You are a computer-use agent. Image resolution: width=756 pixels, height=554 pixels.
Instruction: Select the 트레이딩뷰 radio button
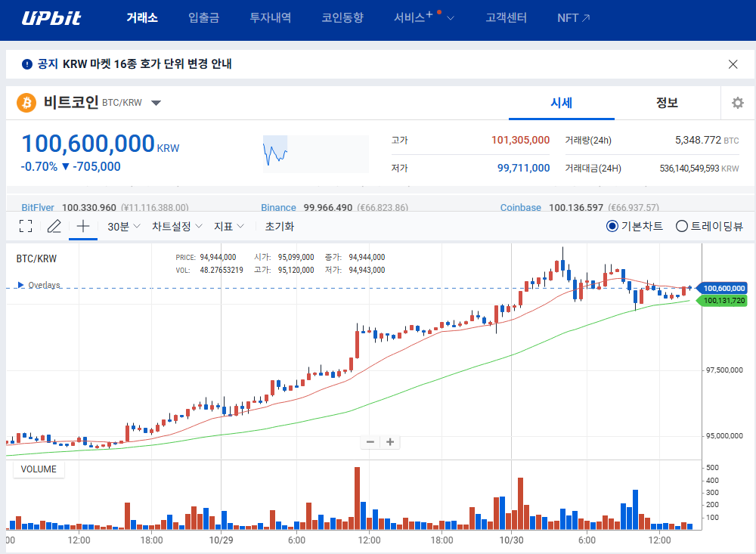pos(681,226)
